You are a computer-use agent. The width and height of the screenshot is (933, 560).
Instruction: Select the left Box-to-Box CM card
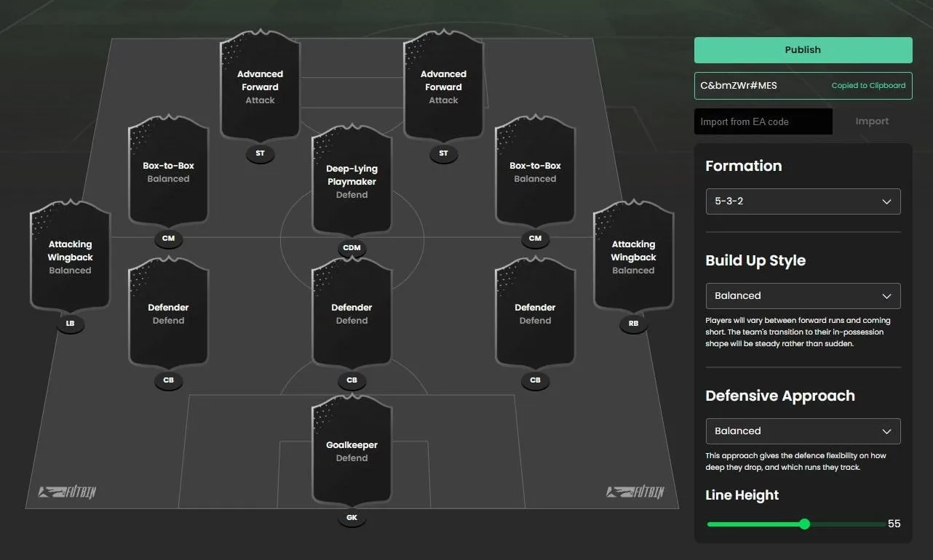(168, 172)
